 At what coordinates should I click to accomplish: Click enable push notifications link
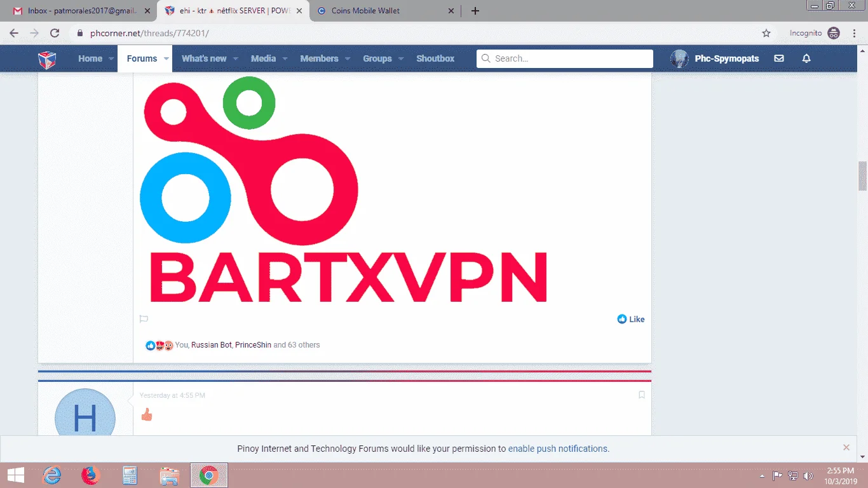click(x=559, y=449)
